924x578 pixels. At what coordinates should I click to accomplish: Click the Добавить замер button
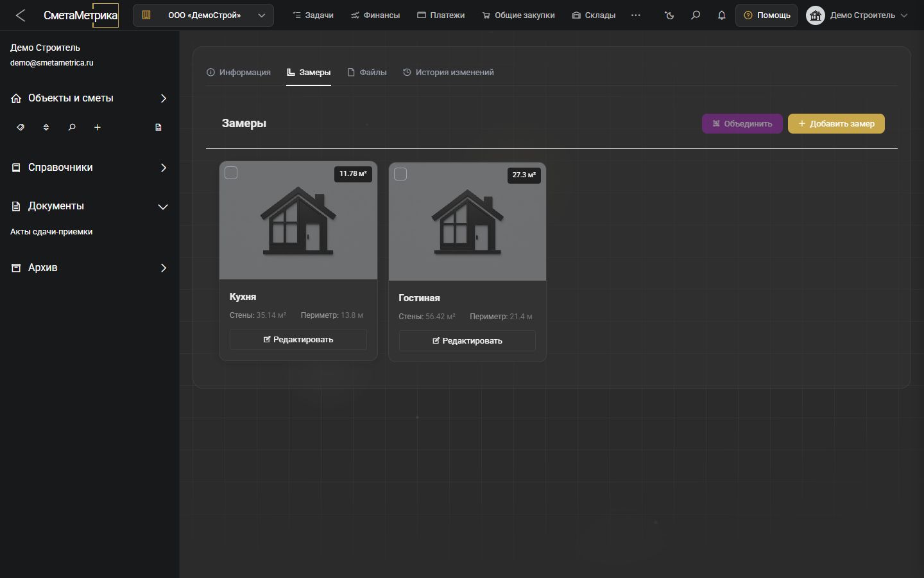coord(836,124)
